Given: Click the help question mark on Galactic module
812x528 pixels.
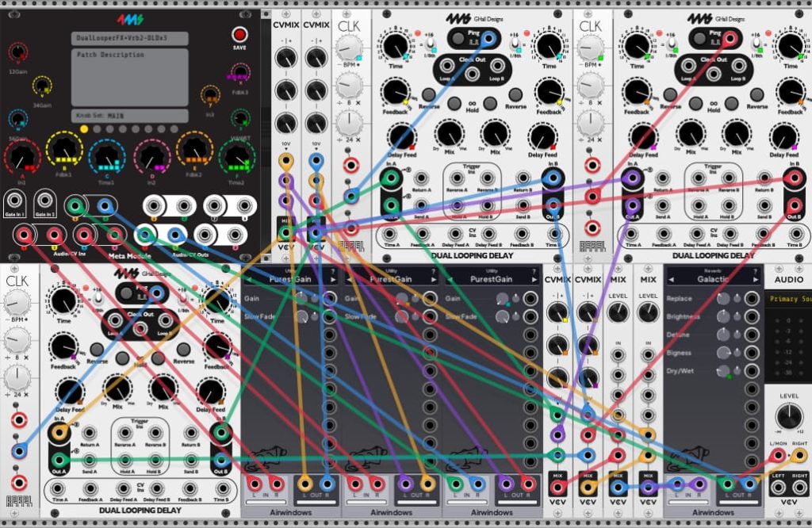Looking at the screenshot, I should pyautogui.click(x=756, y=271).
